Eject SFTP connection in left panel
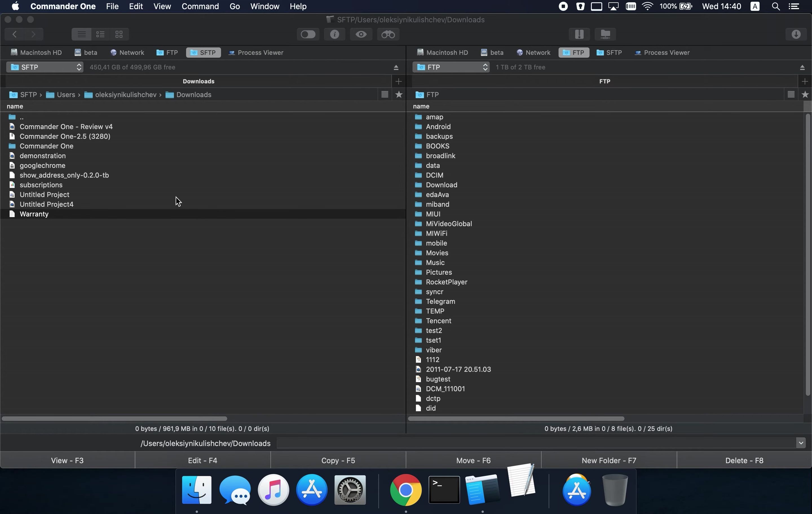The image size is (812, 514). tap(396, 67)
